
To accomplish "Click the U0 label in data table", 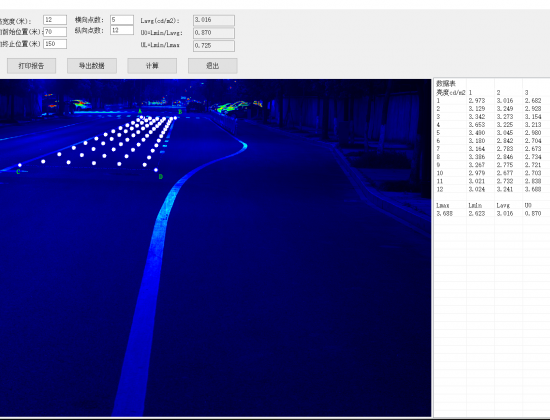I will point(528,205).
